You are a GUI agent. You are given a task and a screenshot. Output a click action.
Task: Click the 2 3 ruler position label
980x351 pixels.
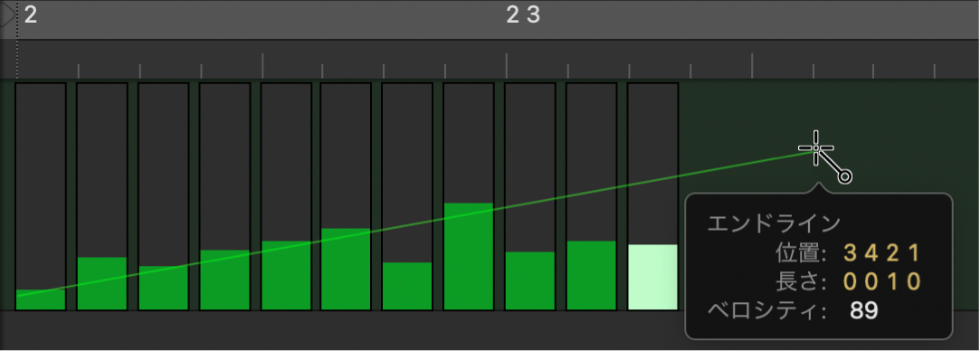522,14
